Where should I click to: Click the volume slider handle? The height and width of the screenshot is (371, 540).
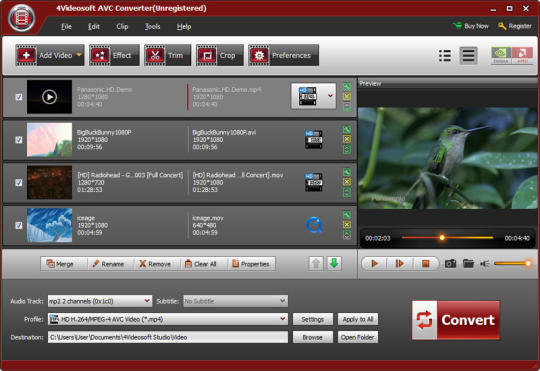[x=528, y=264]
